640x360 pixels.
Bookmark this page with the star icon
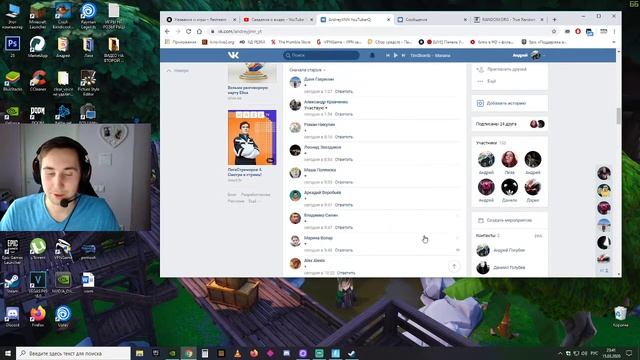tap(554, 31)
